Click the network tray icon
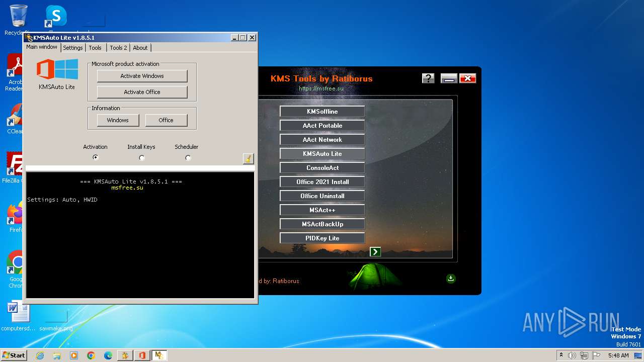This screenshot has height=362, width=644. click(584, 355)
